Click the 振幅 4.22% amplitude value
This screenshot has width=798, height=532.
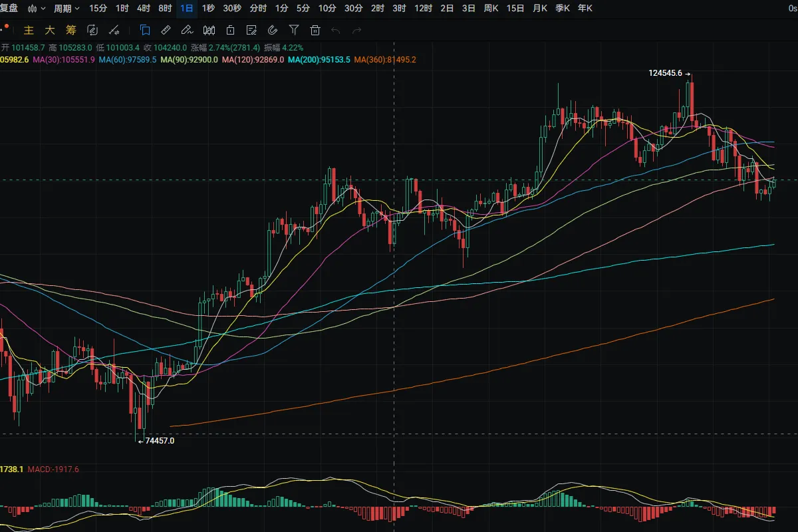[283, 48]
